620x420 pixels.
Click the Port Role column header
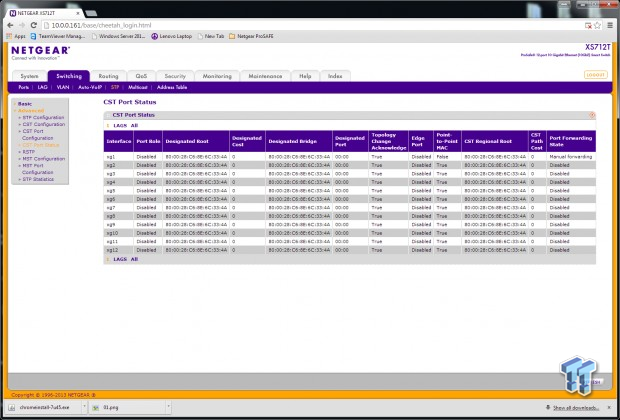[148, 141]
